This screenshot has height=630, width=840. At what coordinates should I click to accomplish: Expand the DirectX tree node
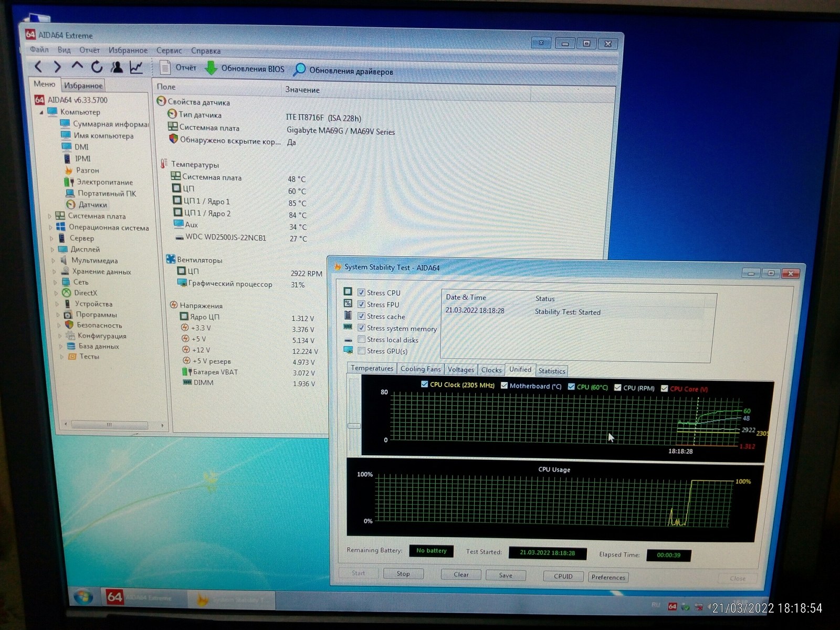[x=57, y=293]
